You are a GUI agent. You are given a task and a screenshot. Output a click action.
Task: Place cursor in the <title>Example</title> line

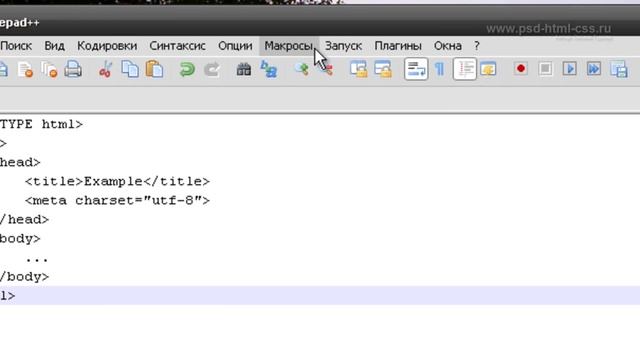[117, 181]
